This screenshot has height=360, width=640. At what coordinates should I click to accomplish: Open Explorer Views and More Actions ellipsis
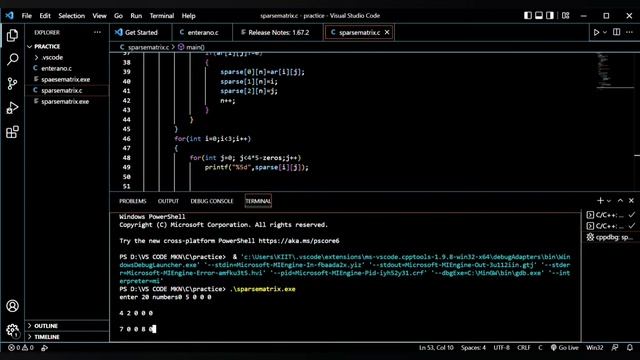[97, 32]
